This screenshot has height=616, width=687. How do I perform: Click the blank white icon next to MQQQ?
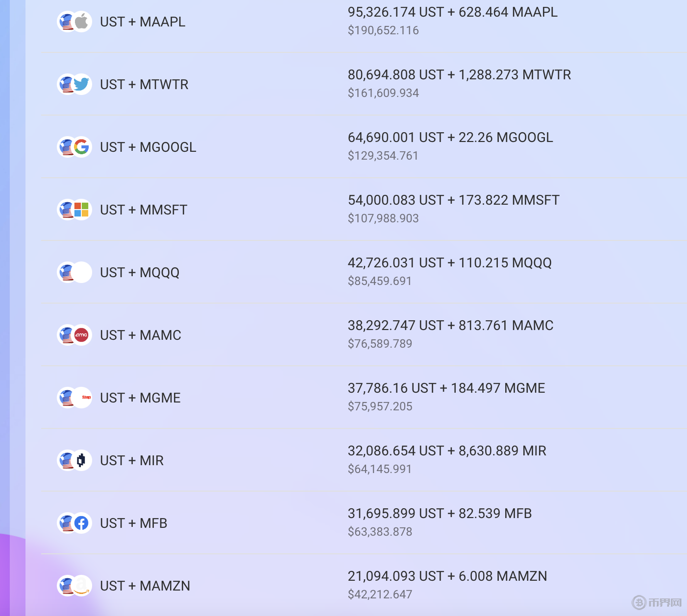click(x=82, y=272)
